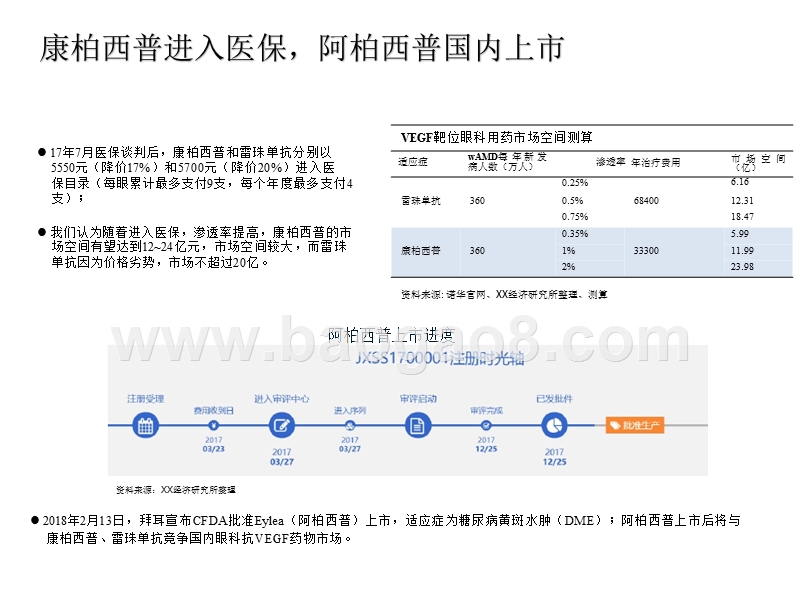Click the source note below the timeline chart
The image size is (800, 600).
coord(176,490)
